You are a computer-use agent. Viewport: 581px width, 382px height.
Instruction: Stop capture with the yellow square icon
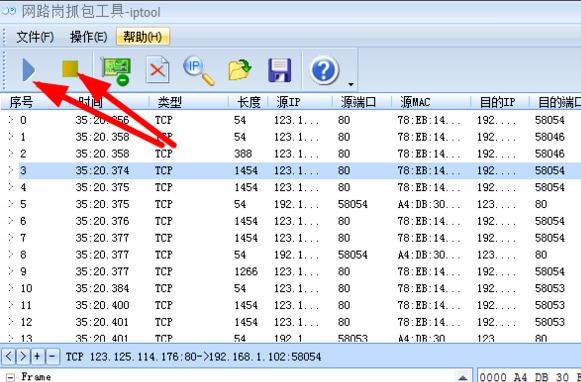pos(70,69)
